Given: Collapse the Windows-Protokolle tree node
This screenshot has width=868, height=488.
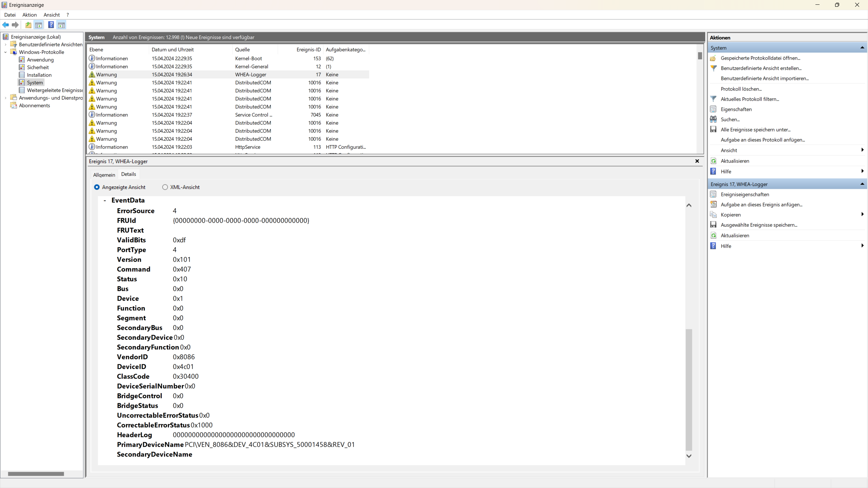Looking at the screenshot, I should [5, 52].
